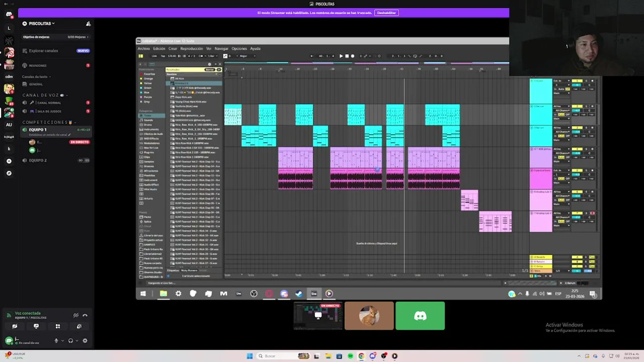This screenshot has height=362, width=644.
Task: Tap tempo with Tap button
Action: pos(163,56)
